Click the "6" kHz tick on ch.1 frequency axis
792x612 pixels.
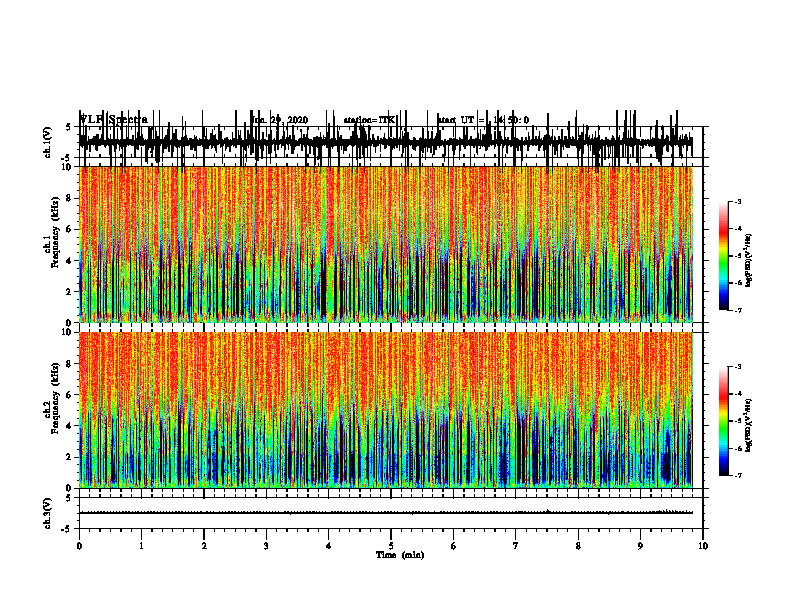click(69, 229)
